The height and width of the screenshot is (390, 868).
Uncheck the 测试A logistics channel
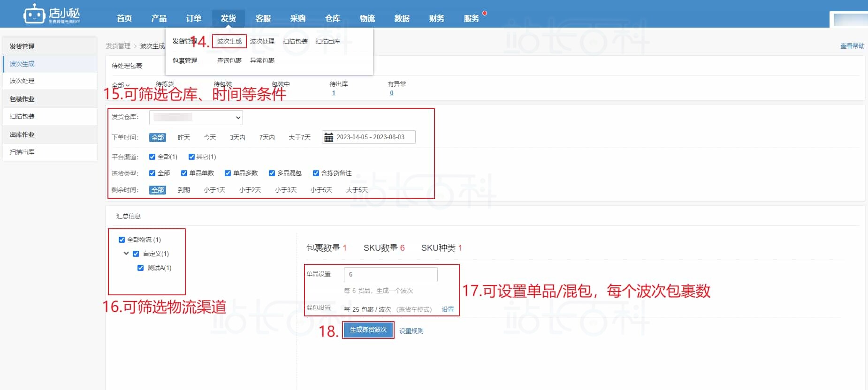[140, 268]
